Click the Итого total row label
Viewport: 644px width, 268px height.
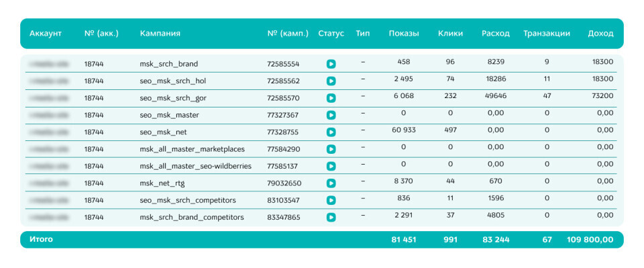tap(41, 239)
